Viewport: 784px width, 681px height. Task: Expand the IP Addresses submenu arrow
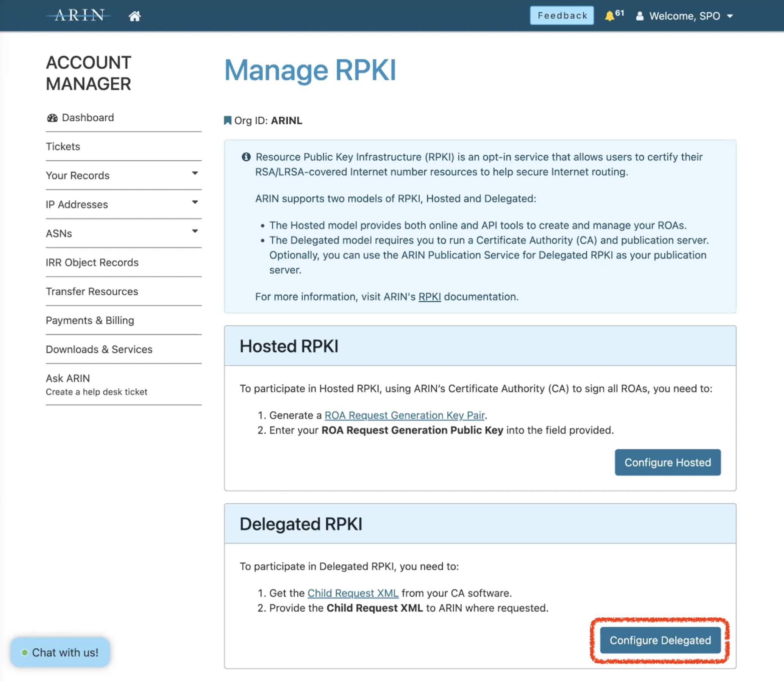[x=195, y=202]
